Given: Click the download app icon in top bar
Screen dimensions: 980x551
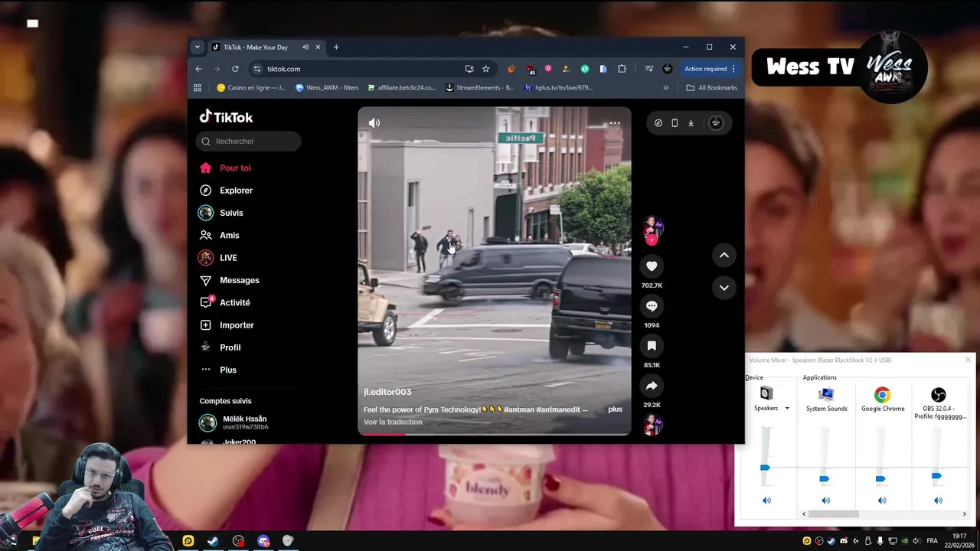Looking at the screenshot, I should 691,123.
